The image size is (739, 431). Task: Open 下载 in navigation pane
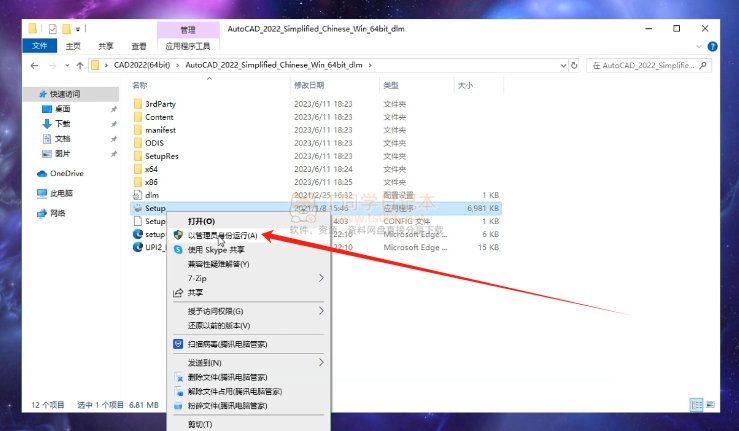point(63,124)
